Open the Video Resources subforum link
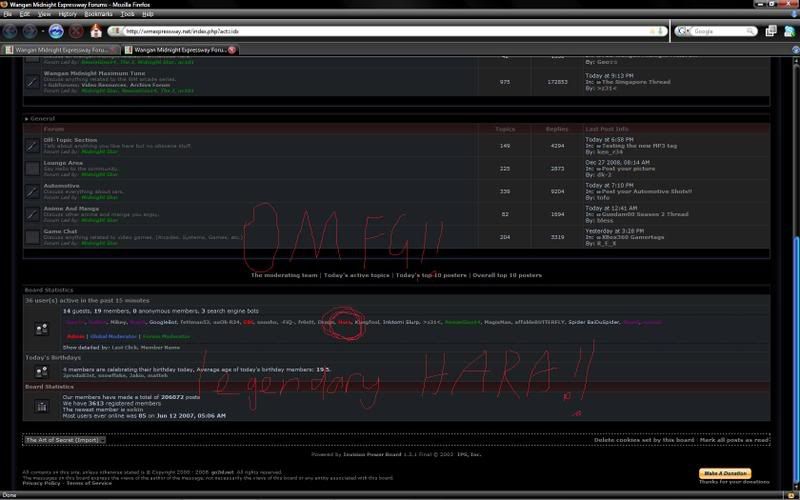Viewport: 800px width, 500px height. (102, 85)
